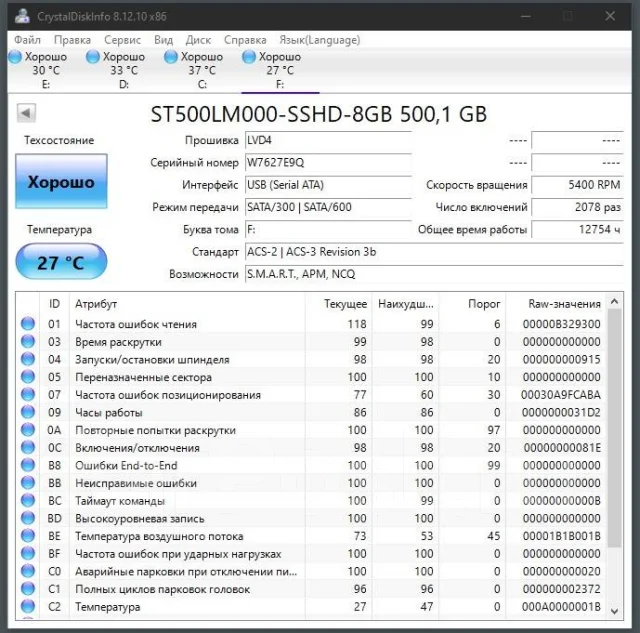Open the Диск menu
Viewport: 640px width, 633px height.
click(x=198, y=40)
